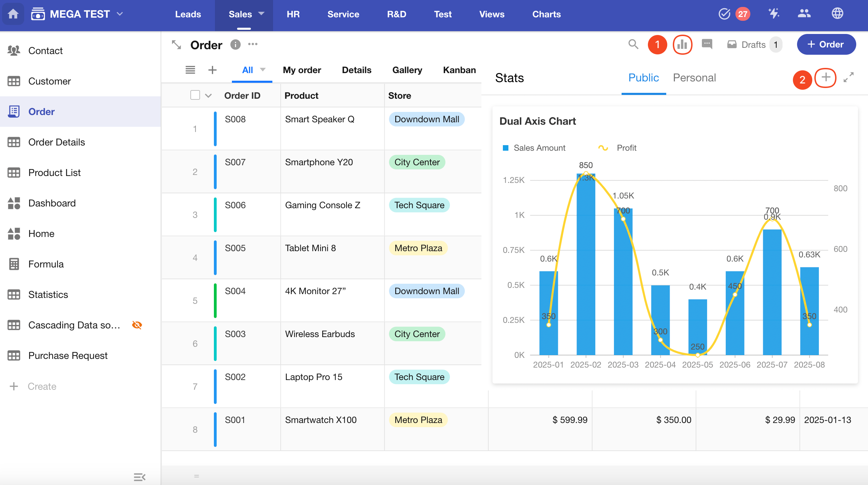Expand Stats panel to fullscreen

pyautogui.click(x=849, y=77)
